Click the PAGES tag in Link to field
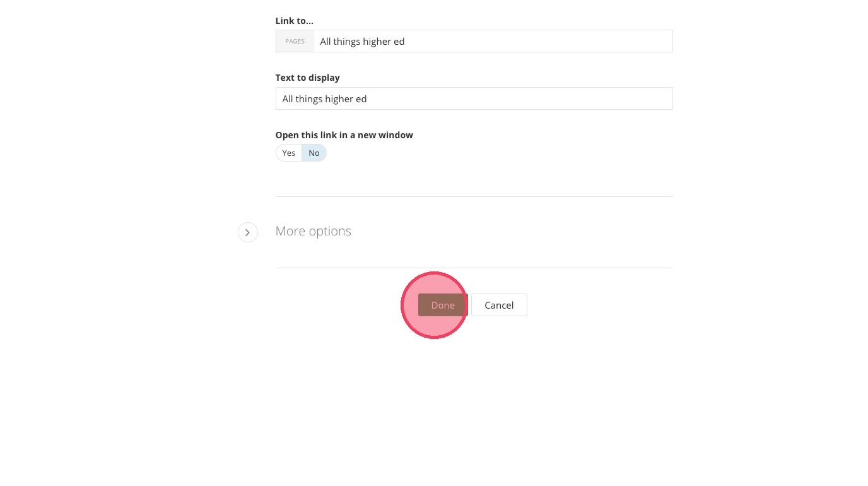 [295, 42]
